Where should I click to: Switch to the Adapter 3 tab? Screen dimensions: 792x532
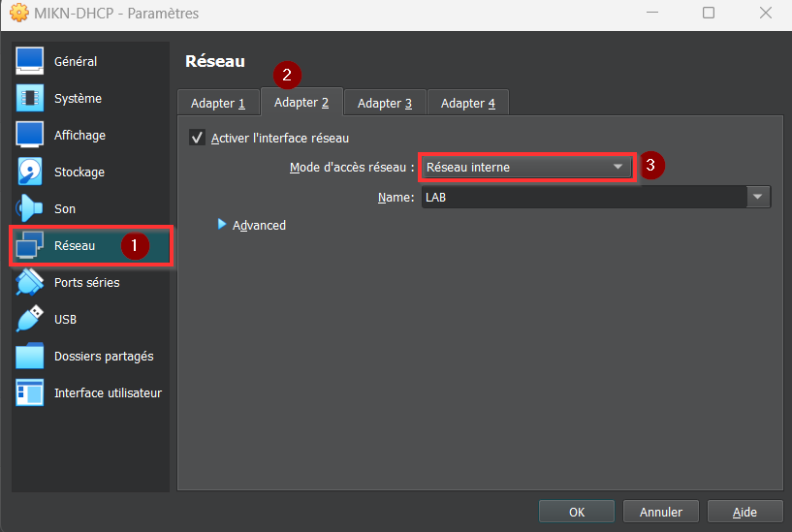385,103
